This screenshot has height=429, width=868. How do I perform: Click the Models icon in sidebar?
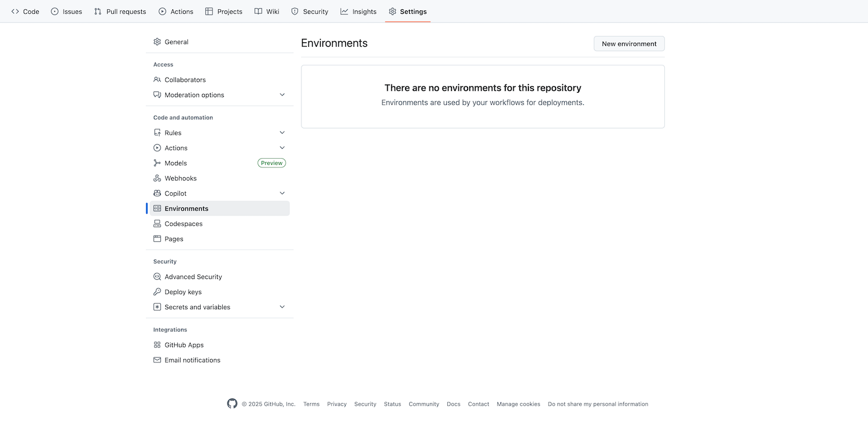coord(157,163)
